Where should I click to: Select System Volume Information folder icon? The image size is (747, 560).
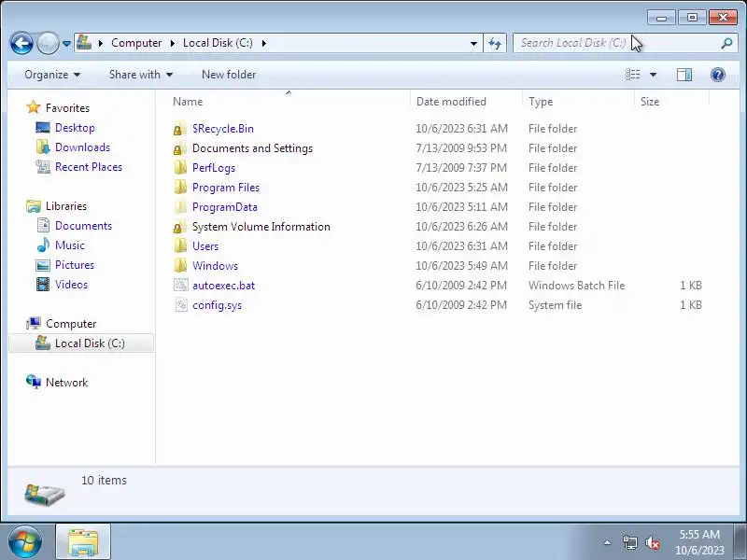[180, 227]
